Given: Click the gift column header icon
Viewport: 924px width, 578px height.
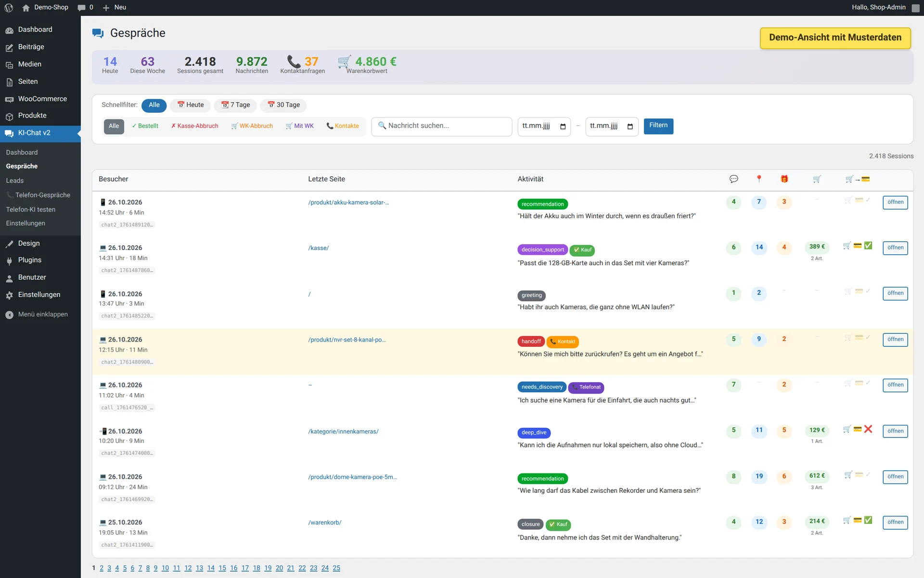Looking at the screenshot, I should click(784, 179).
